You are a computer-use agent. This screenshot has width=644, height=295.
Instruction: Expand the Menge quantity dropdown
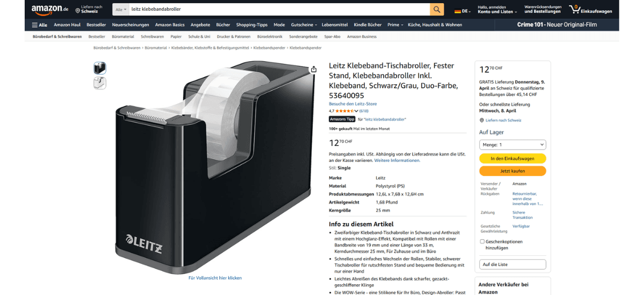click(x=513, y=145)
